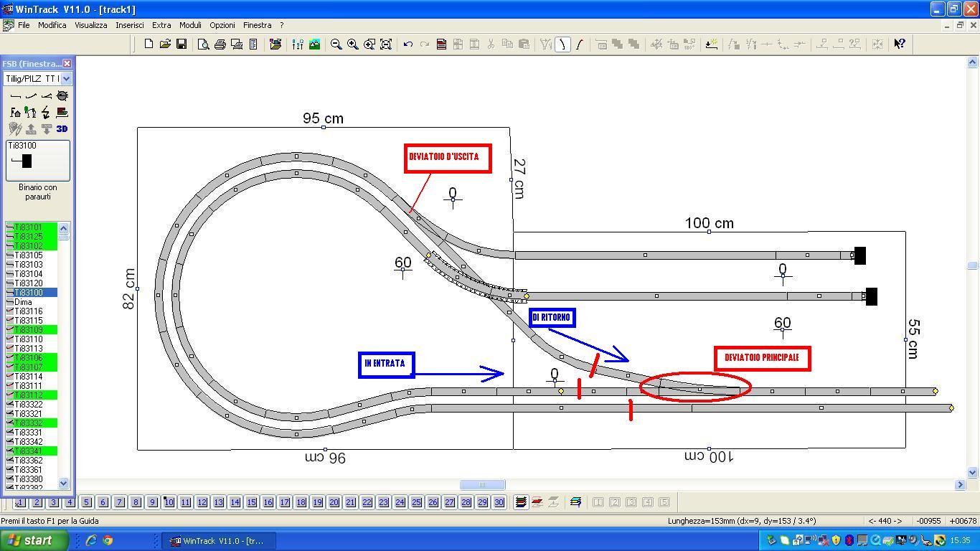Open Internet Explorer from quick launch
The width and height of the screenshot is (980, 551).
(x=90, y=540)
